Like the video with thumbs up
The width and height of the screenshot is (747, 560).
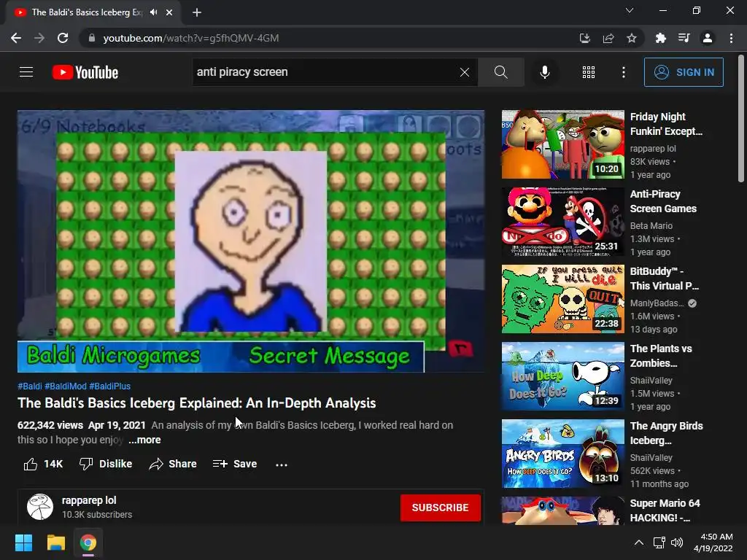pyautogui.click(x=43, y=464)
